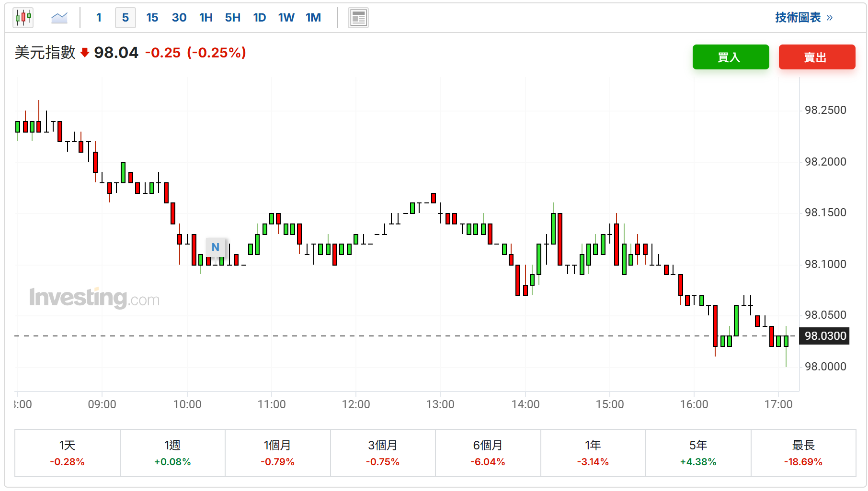The width and height of the screenshot is (868, 491).
Task: Click the green 買入 button
Action: tap(731, 57)
